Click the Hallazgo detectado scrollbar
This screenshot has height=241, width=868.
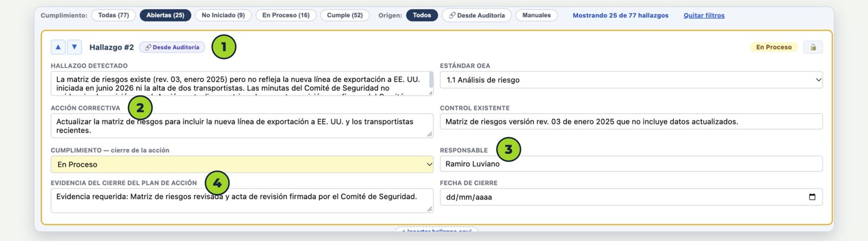click(431, 80)
